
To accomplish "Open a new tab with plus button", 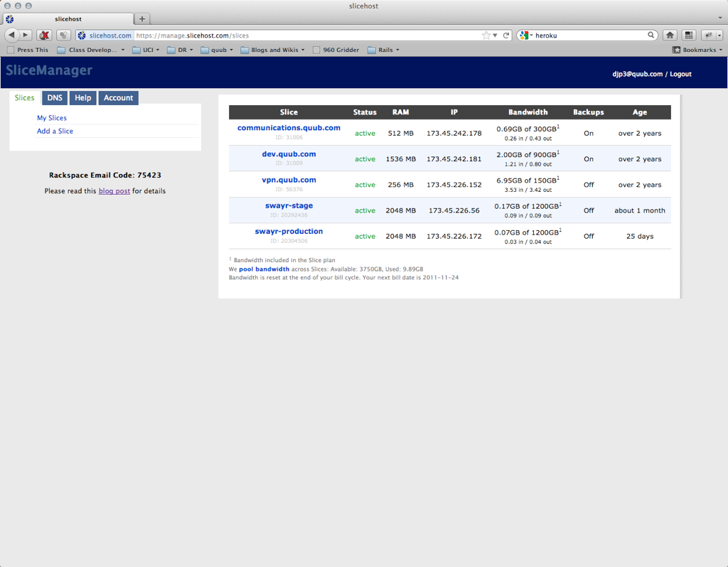I will (x=141, y=19).
